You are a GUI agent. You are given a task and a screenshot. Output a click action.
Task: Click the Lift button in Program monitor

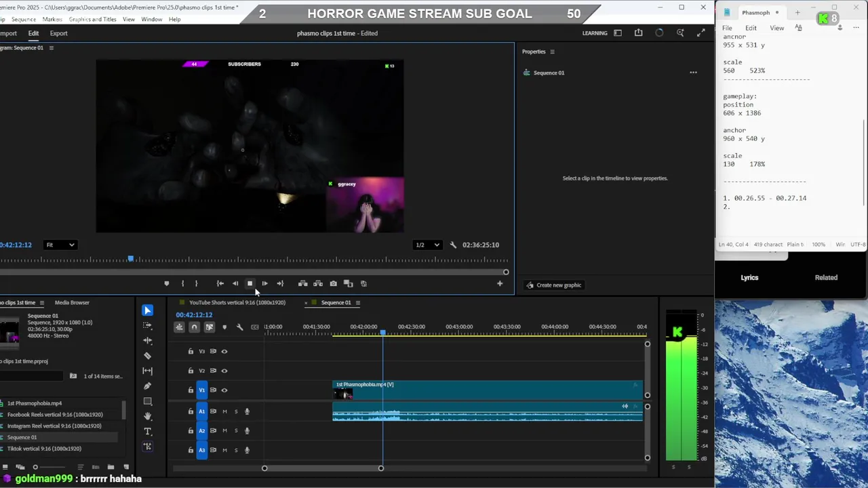302,283
